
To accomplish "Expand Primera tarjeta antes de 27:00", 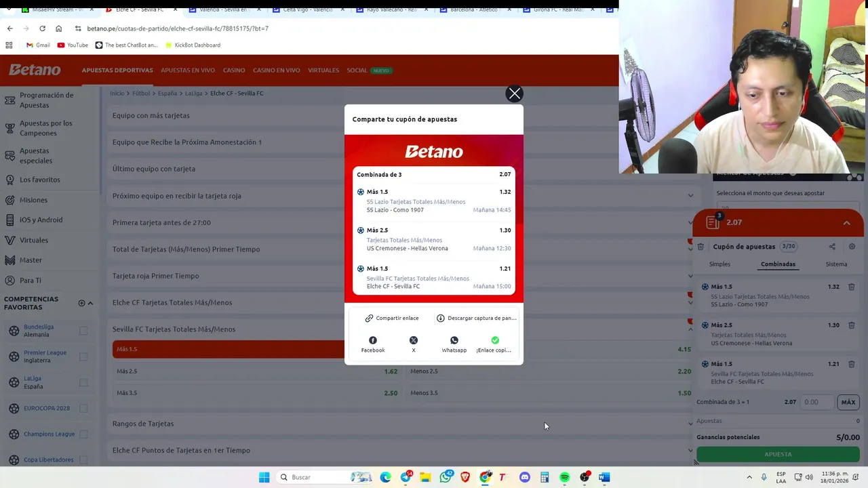I will click(403, 222).
